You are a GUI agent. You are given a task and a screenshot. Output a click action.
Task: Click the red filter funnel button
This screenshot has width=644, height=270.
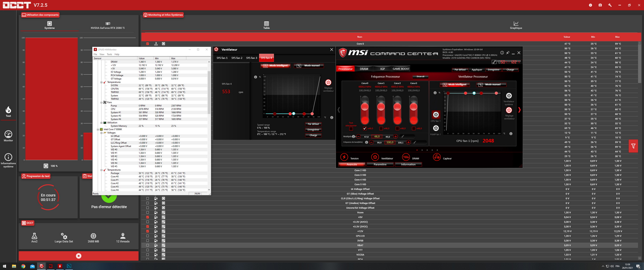click(x=633, y=146)
